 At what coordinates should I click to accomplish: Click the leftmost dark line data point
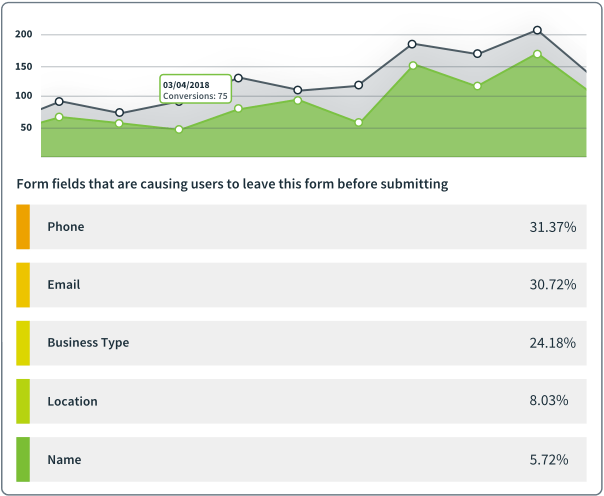tap(60, 101)
